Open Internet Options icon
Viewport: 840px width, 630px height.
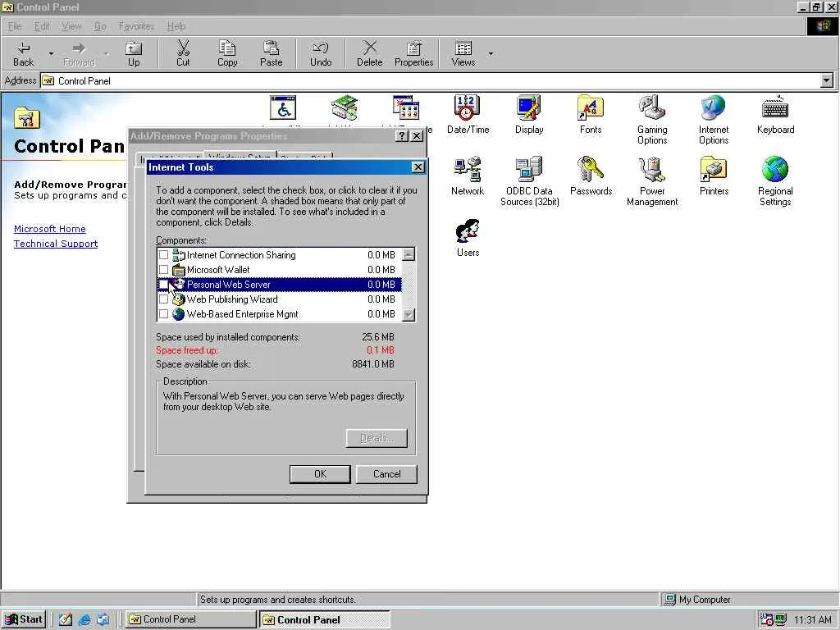tap(714, 120)
